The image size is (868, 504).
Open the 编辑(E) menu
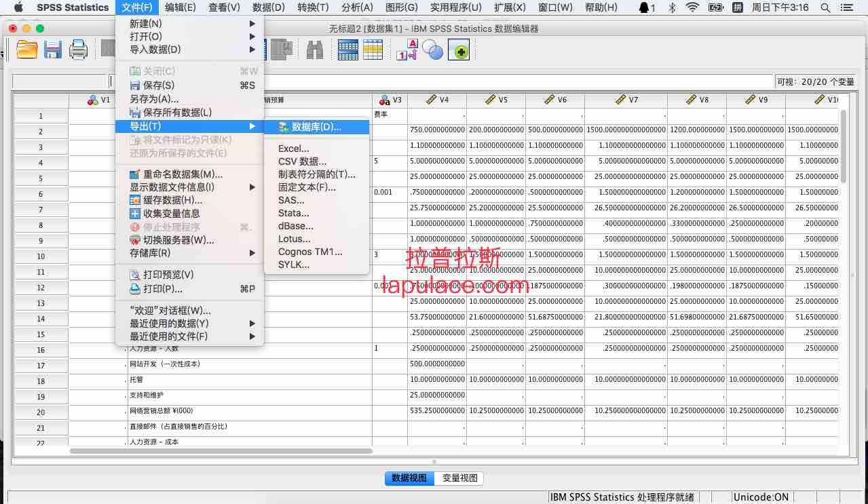point(181,7)
